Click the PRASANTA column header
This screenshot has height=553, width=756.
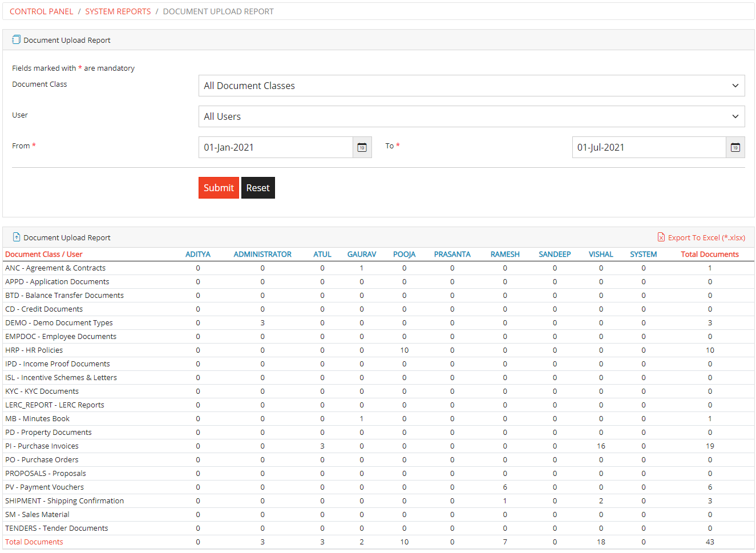[452, 255]
